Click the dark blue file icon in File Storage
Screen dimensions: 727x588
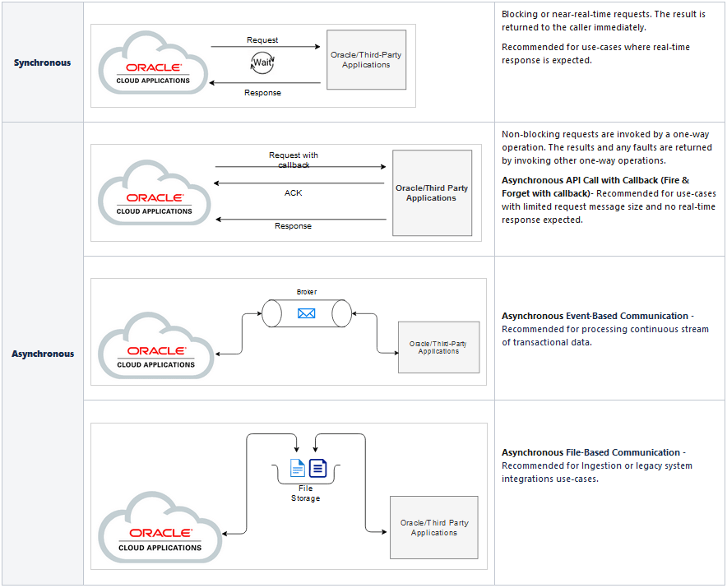coord(317,467)
